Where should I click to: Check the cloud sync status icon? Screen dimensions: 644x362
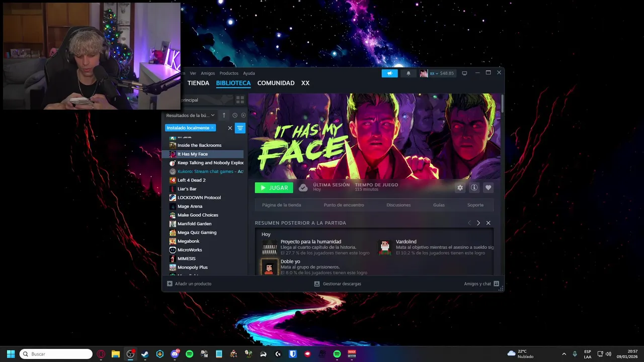(x=303, y=188)
